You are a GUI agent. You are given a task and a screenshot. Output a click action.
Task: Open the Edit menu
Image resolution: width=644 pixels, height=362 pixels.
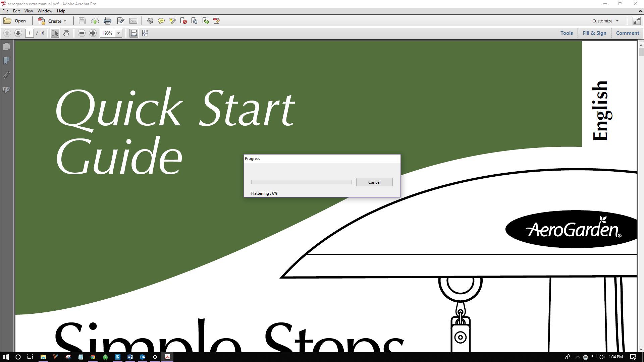(16, 11)
